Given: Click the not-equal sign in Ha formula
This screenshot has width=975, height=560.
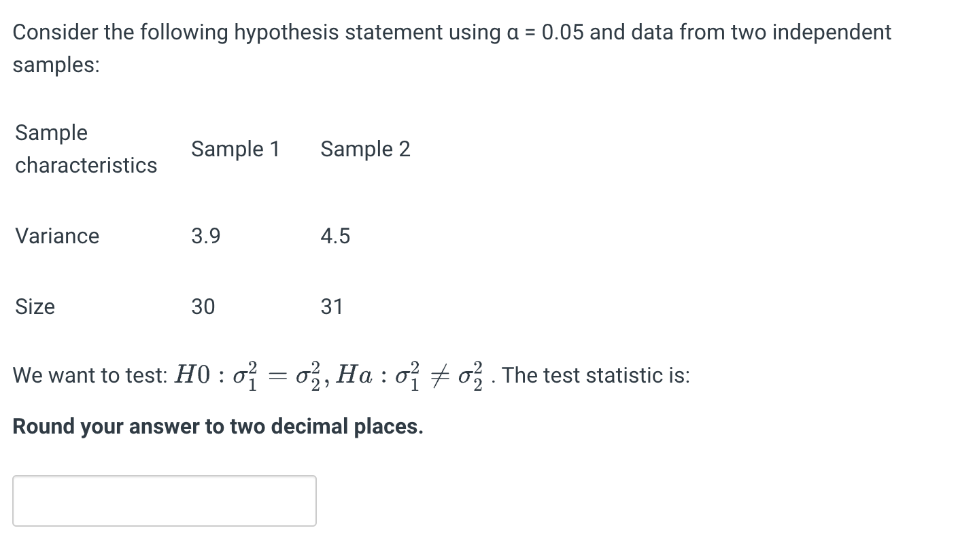Looking at the screenshot, I should point(445,375).
